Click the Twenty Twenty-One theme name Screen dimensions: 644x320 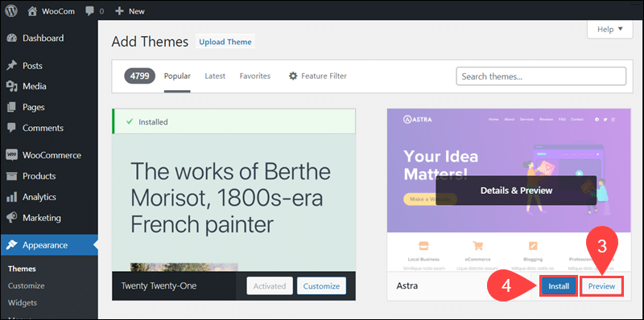click(159, 286)
